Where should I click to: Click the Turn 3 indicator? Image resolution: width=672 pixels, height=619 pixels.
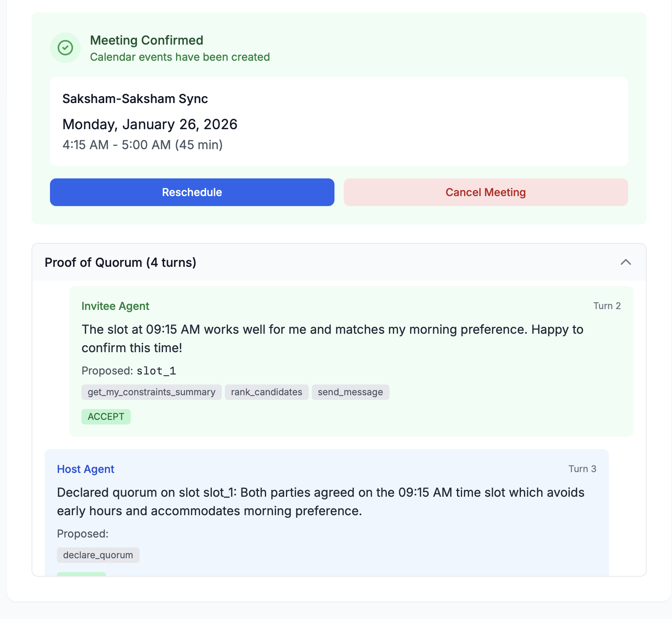[582, 469]
